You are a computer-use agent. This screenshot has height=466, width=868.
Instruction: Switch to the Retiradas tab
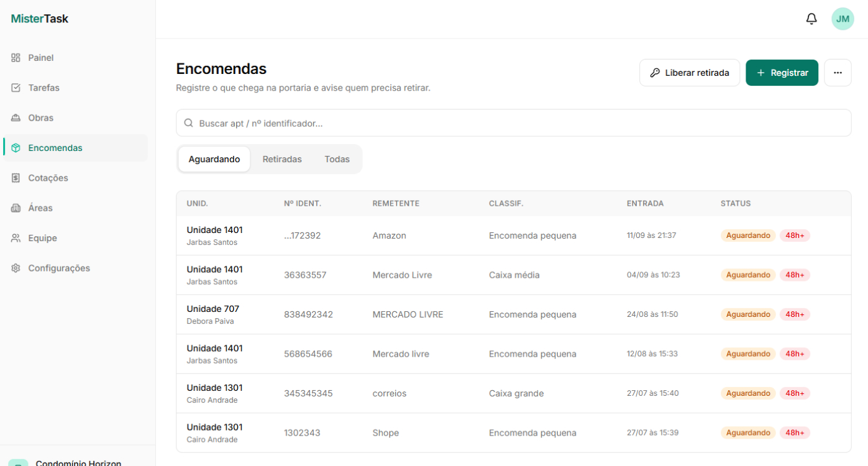(282, 159)
